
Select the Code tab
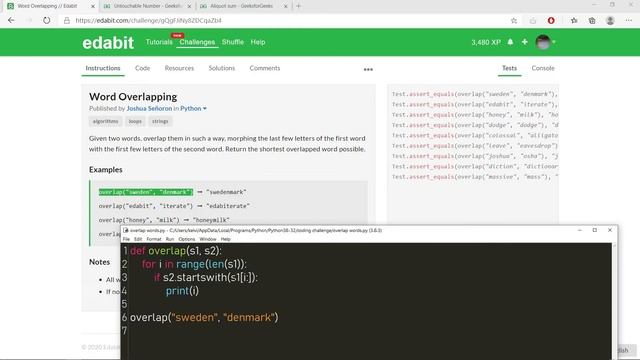(x=142, y=68)
